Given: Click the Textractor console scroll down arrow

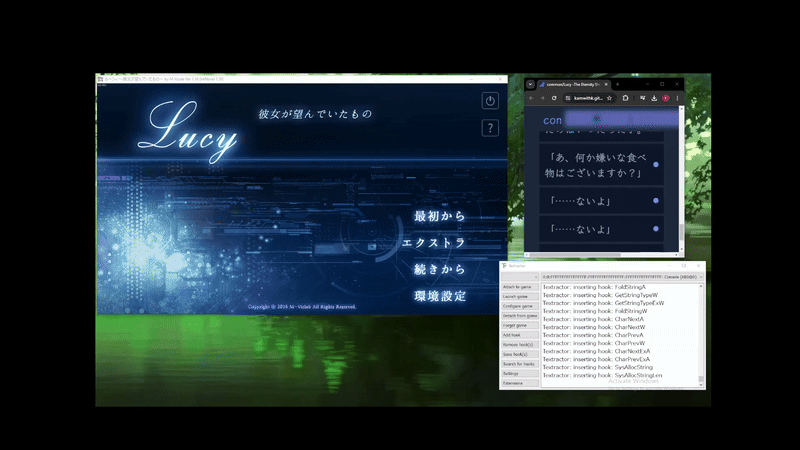Looking at the screenshot, I should (701, 385).
